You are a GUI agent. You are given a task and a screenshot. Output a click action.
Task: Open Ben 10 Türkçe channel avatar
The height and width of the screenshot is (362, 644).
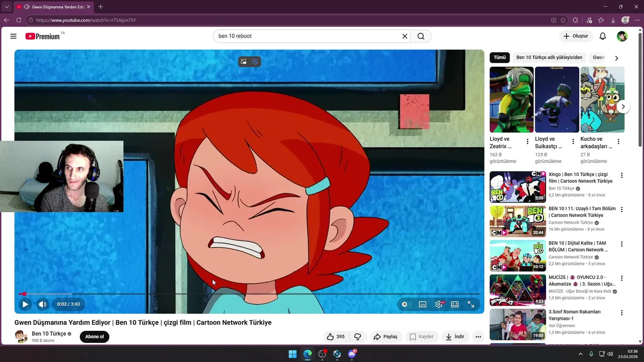(x=21, y=337)
